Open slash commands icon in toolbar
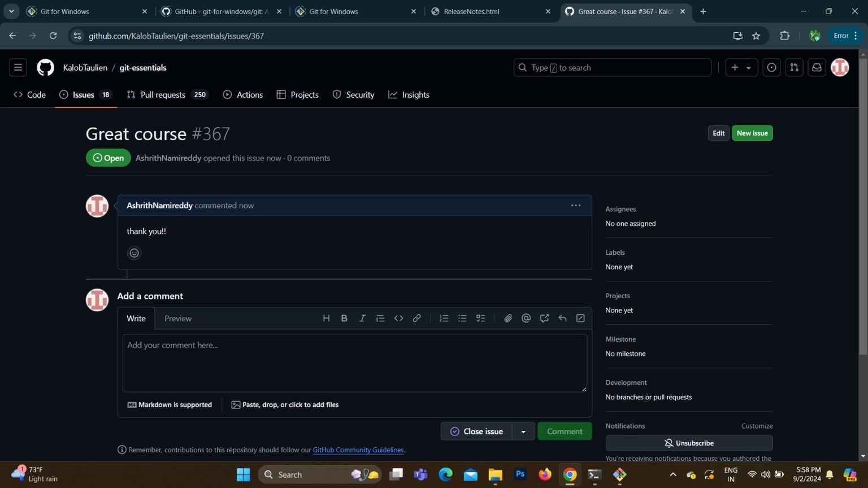 tap(580, 319)
